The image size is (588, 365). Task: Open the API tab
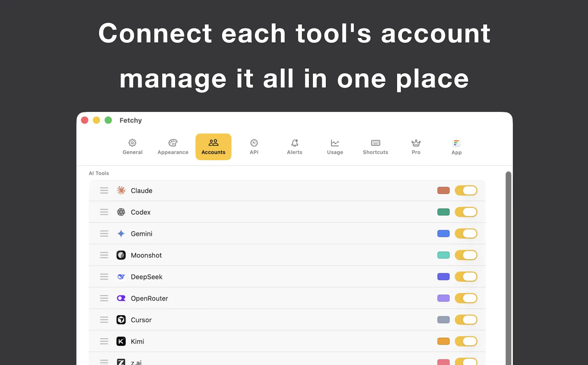pyautogui.click(x=254, y=147)
